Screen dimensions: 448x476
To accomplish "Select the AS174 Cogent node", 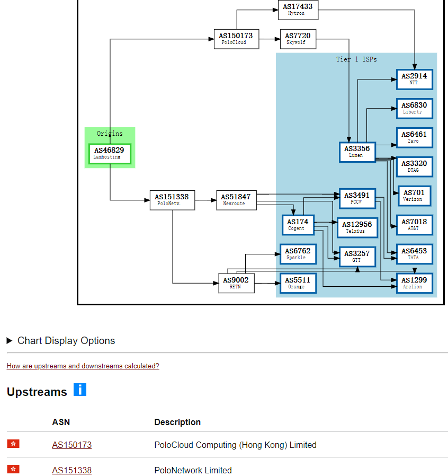I will tap(298, 225).
